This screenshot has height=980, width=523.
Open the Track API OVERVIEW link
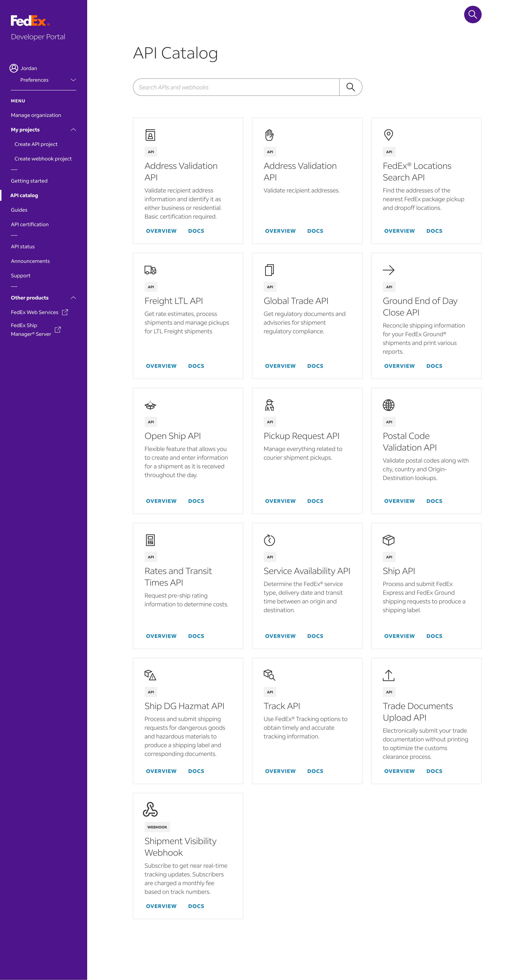coord(280,771)
